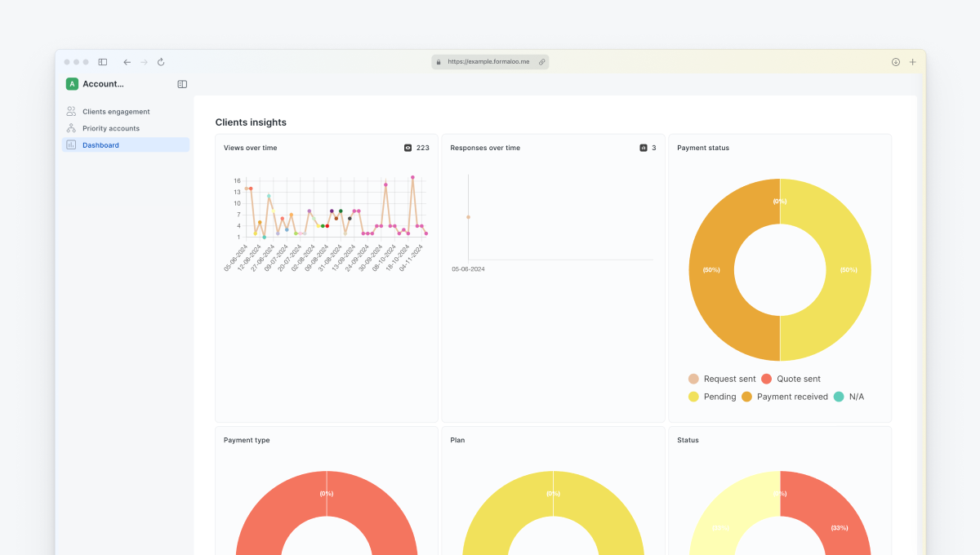Toggle the Pending legend item
This screenshot has height=555, width=980.
(712, 397)
